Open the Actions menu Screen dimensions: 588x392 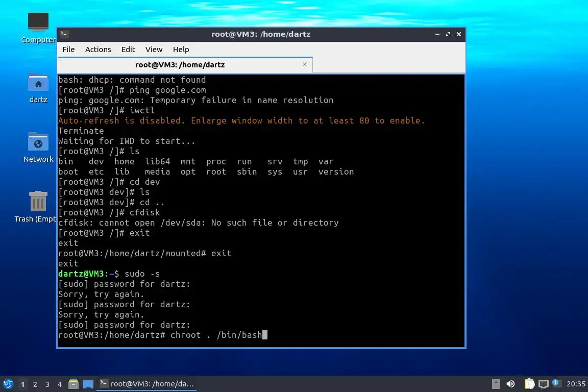pyautogui.click(x=98, y=50)
